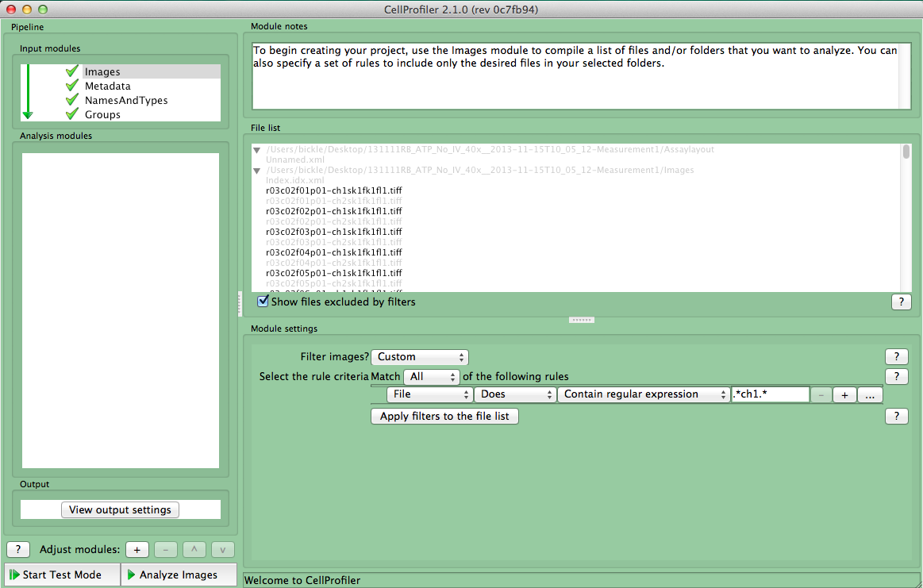Click the horizontal splitter grip above Module settings
This screenshot has width=923, height=588.
pyautogui.click(x=582, y=321)
